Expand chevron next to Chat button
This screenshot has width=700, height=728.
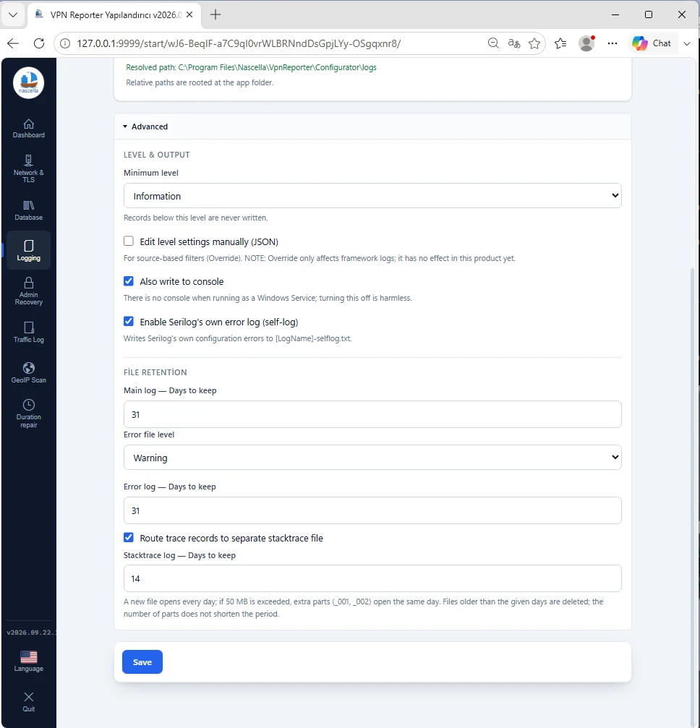pos(687,43)
